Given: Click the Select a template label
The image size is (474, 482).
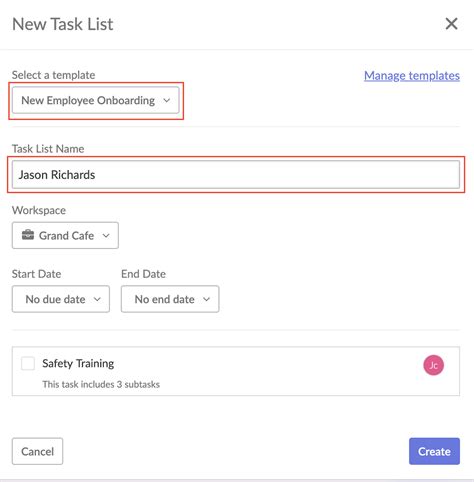Looking at the screenshot, I should point(53,75).
